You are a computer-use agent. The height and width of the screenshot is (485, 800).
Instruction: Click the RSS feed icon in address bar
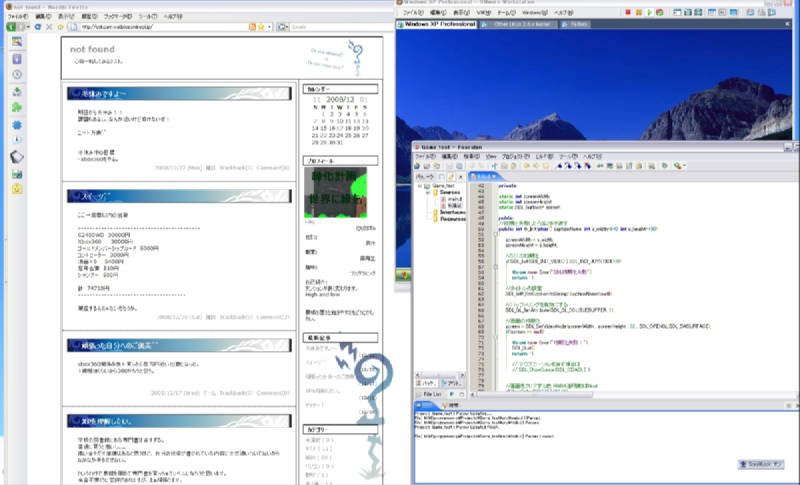click(252, 27)
